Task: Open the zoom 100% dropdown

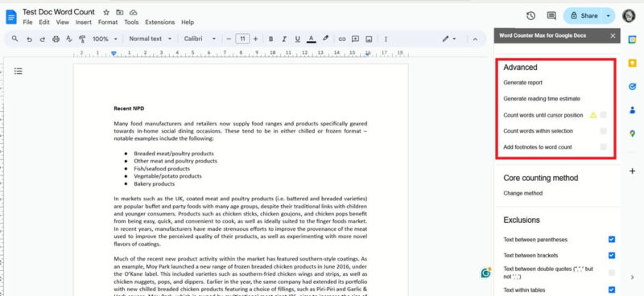Action: pos(105,39)
